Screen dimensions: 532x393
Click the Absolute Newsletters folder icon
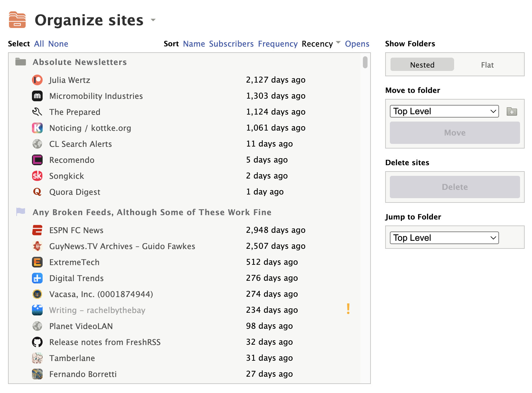coord(21,62)
